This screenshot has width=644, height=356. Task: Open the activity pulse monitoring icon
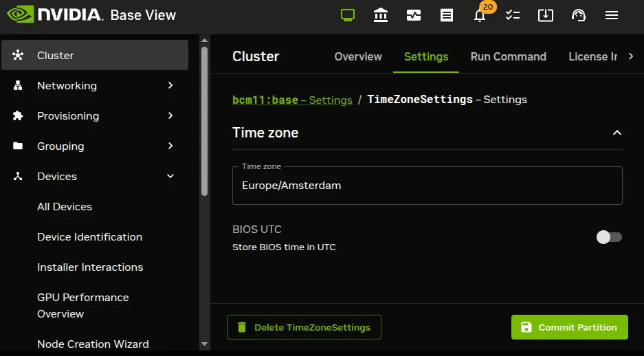[x=414, y=16]
